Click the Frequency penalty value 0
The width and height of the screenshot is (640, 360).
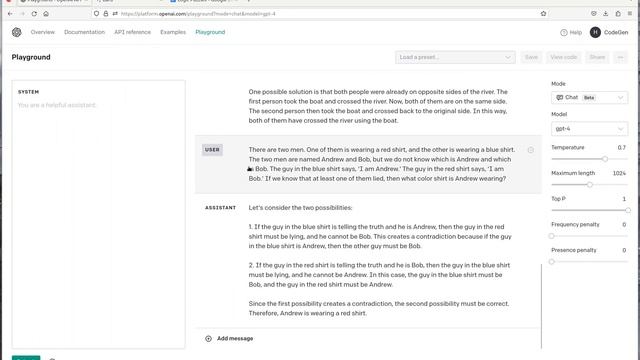click(x=624, y=224)
